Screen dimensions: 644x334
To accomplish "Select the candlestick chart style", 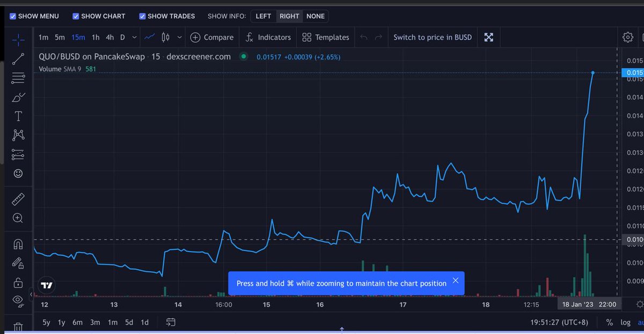I will coord(165,37).
